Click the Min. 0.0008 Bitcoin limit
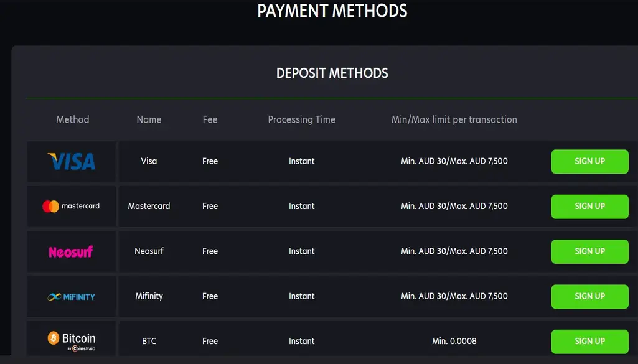 454,341
